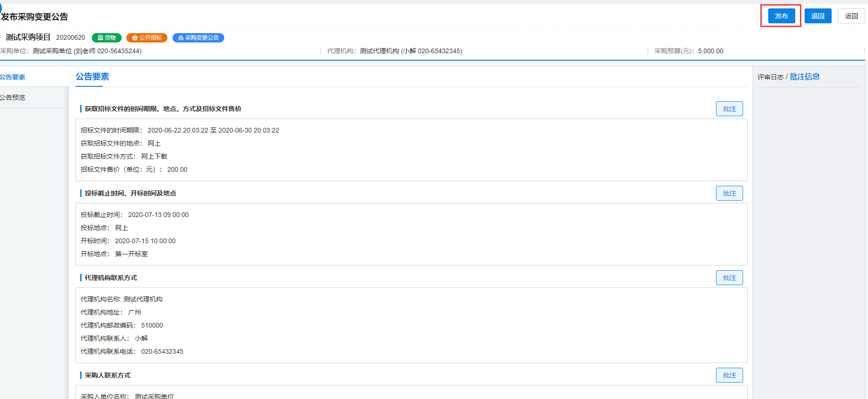Click 批注 for 采购人联系方式 section

pos(729,375)
